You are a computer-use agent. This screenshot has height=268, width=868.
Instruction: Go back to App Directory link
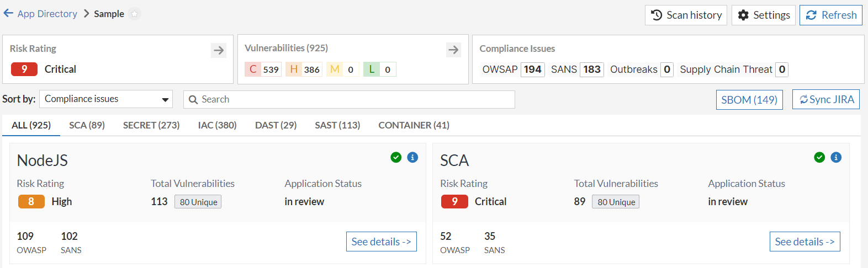pyautogui.click(x=47, y=14)
